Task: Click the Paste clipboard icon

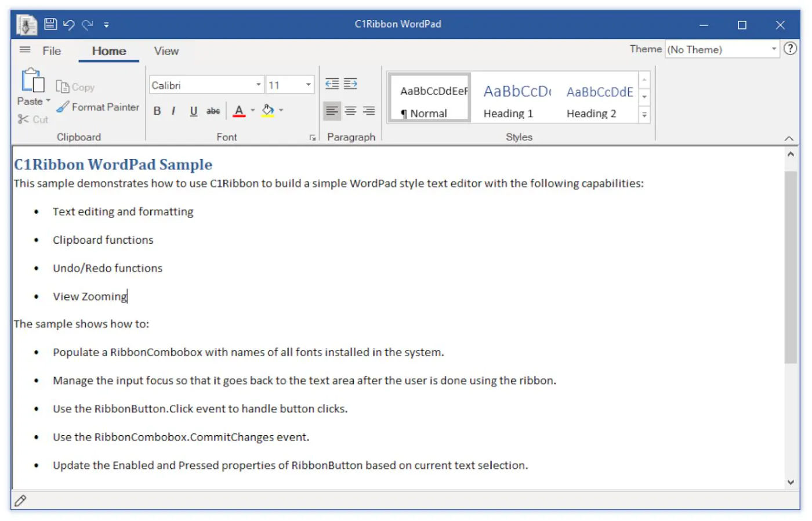Action: pos(32,81)
